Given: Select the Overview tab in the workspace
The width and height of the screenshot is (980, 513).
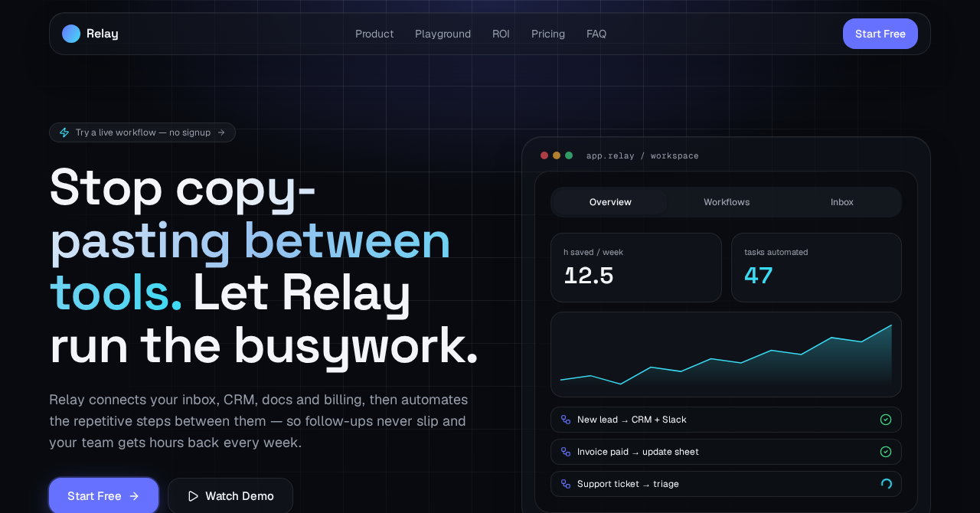Looking at the screenshot, I should click(x=610, y=202).
